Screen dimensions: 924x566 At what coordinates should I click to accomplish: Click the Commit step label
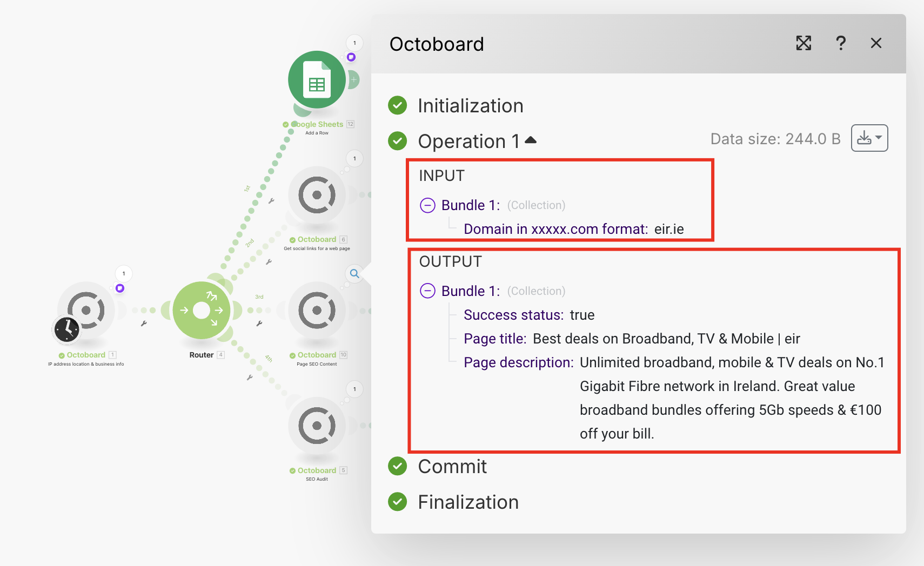pyautogui.click(x=452, y=467)
